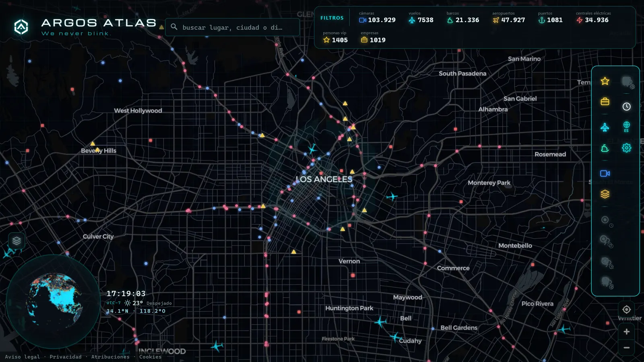644x362 pixels.
Task: Open the sidebar orange layers stack icon
Action: tap(605, 194)
